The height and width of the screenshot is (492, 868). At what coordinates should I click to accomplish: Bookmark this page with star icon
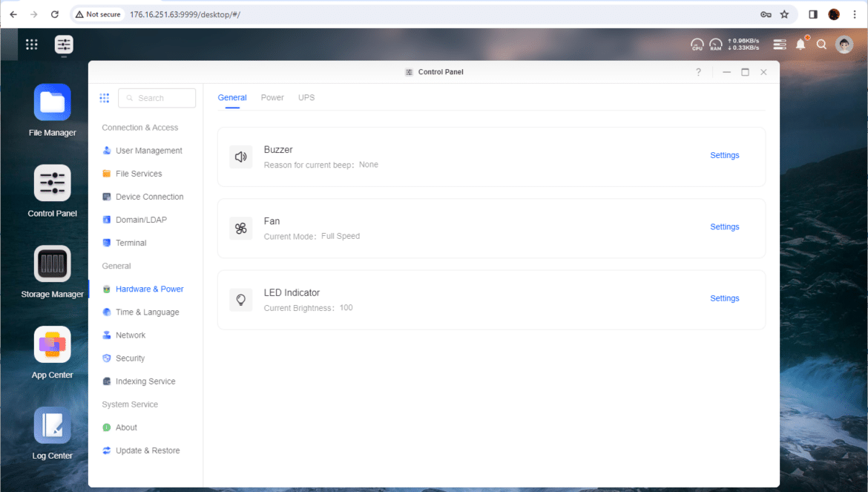pos(784,14)
